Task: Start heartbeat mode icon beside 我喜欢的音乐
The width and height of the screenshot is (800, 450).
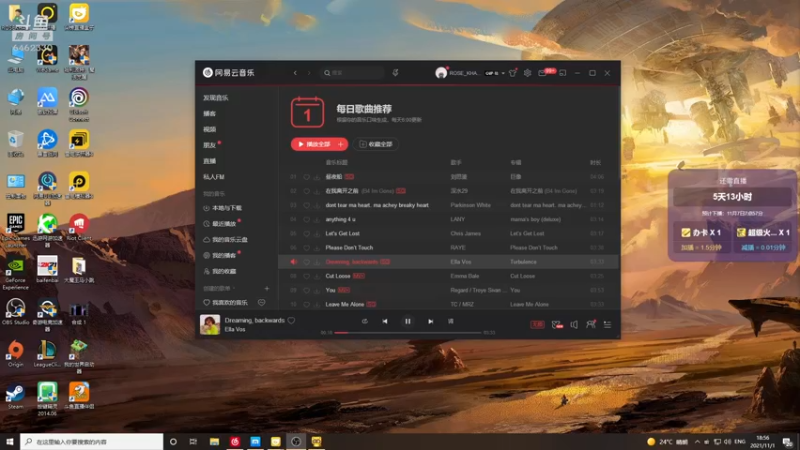Action: click(x=261, y=303)
